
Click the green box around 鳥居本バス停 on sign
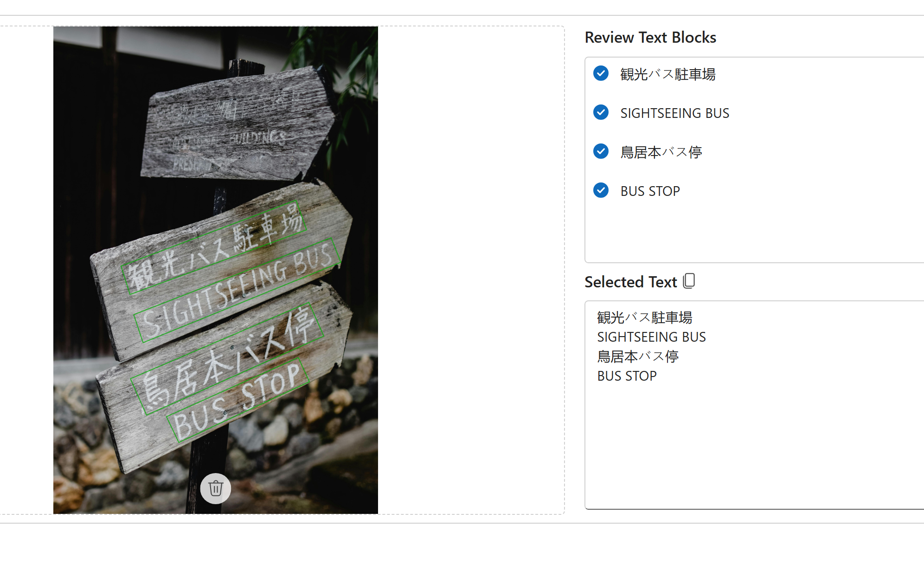[227, 359]
